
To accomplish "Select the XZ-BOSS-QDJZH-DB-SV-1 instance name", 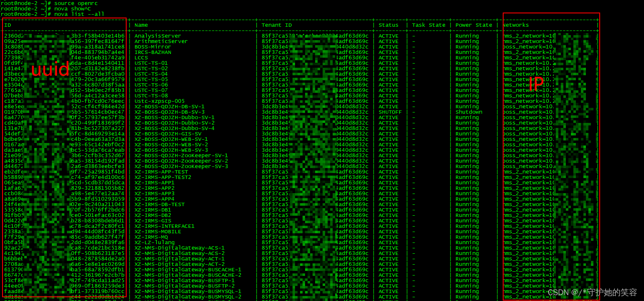I will [x=170, y=107].
